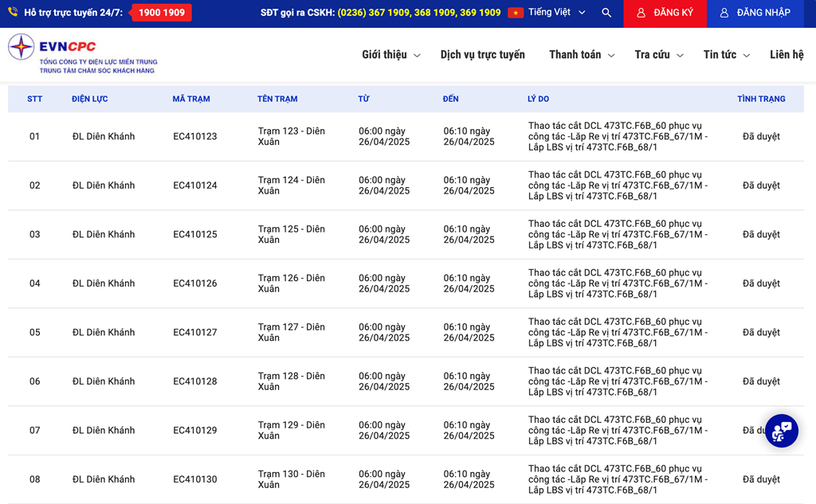Click the user icon in ĐĂNG NHẬP button
This screenshot has width=816, height=504.
(724, 13)
